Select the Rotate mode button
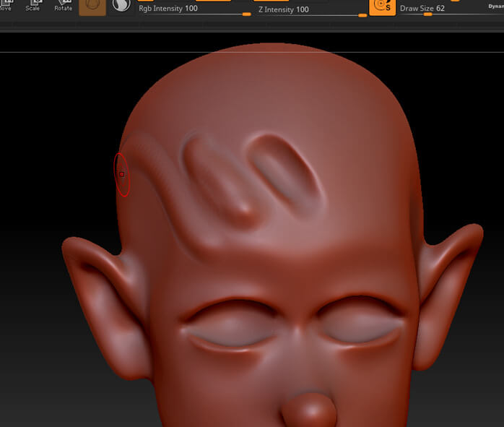The width and height of the screenshot is (504, 427). pos(64,5)
